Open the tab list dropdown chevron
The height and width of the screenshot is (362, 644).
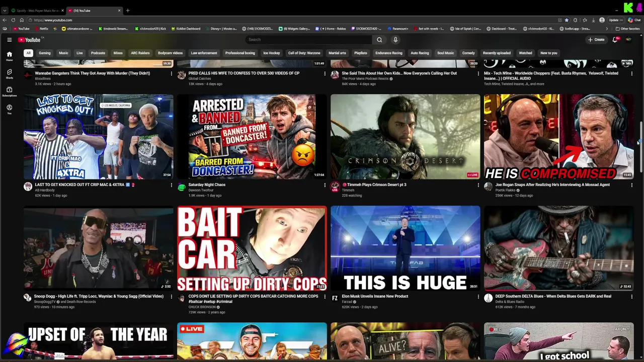[5, 11]
